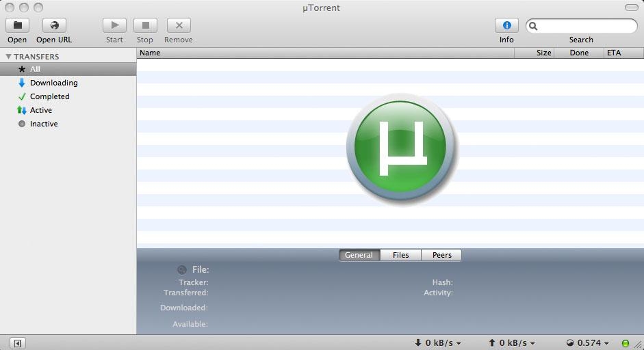
Task: Sort by the Done column header
Action: coord(579,53)
